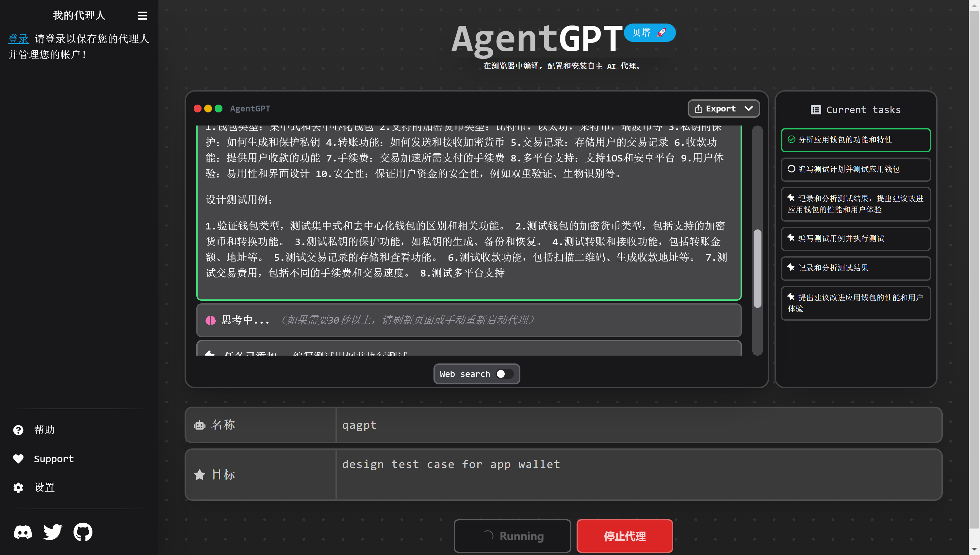Click the checkmark on the completed 分析应用钱包 task
This screenshot has height=555, width=980.
point(791,140)
